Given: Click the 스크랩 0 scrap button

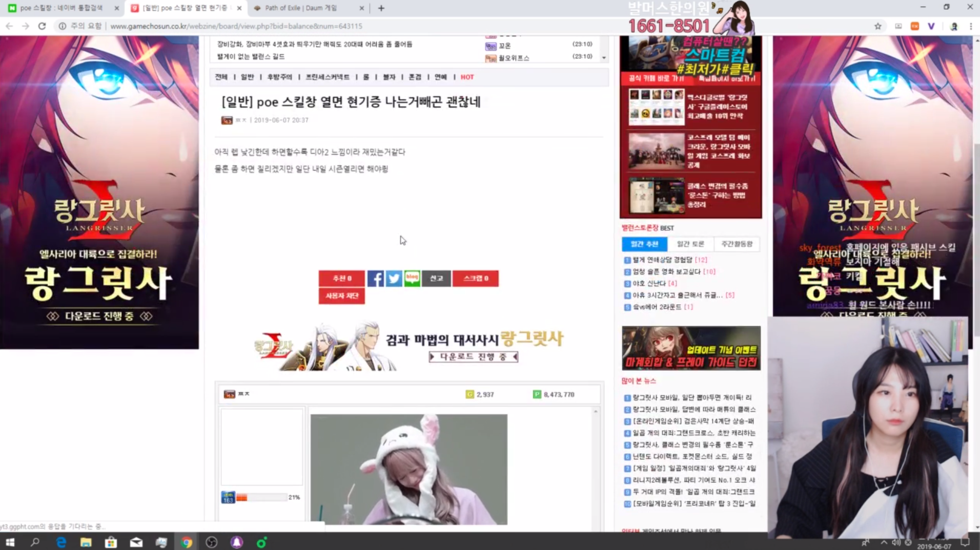Looking at the screenshot, I should [x=475, y=279].
